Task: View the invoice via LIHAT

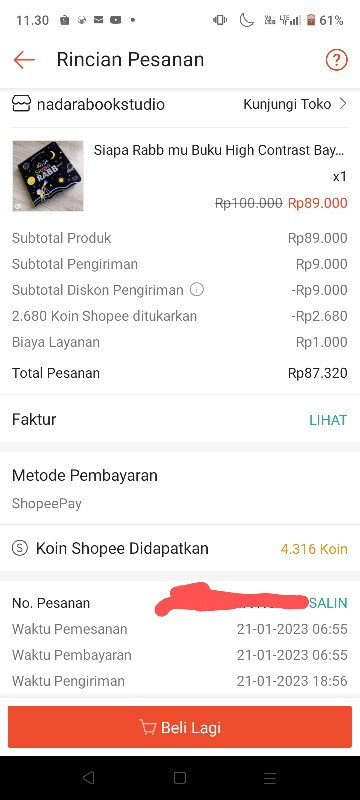Action: (328, 420)
